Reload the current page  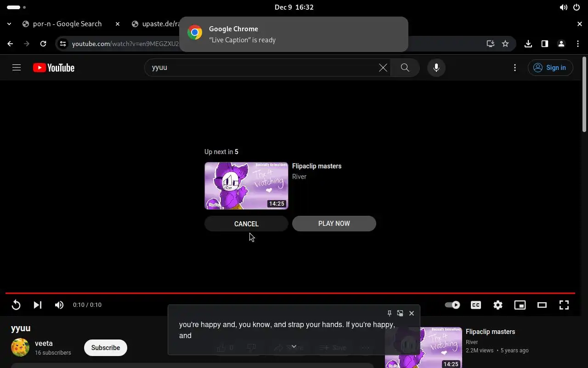click(43, 44)
